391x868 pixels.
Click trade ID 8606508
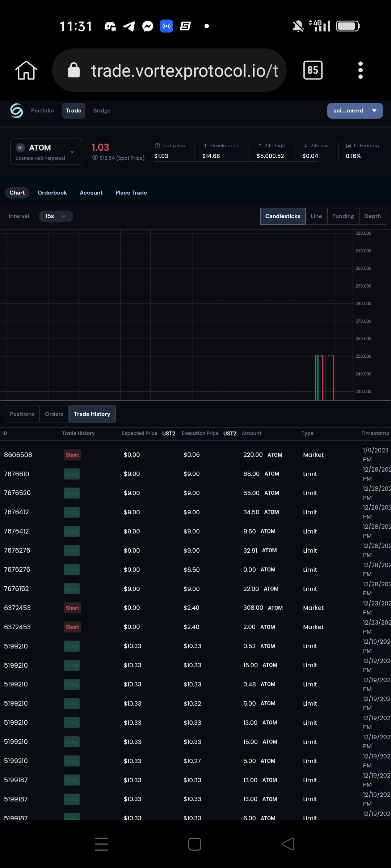[x=18, y=455]
